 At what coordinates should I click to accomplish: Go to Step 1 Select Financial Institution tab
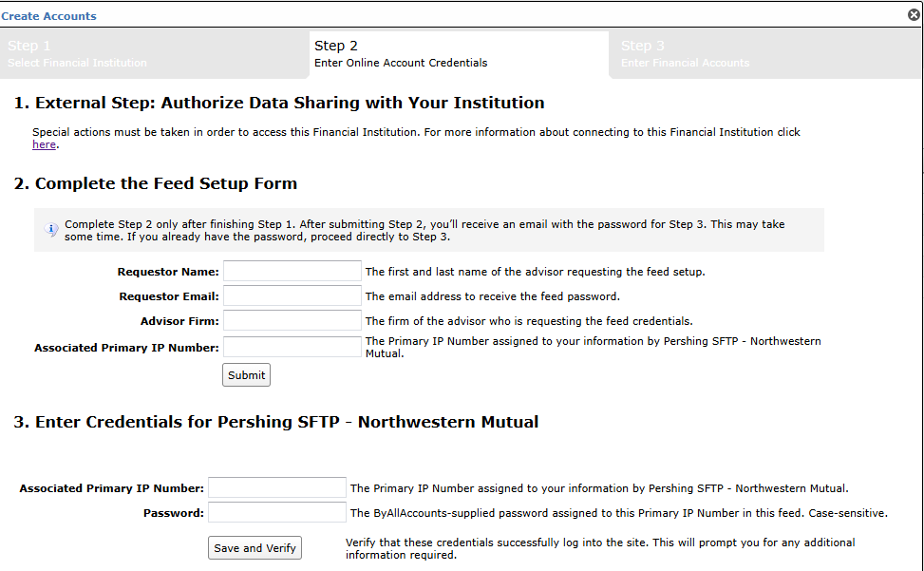pyautogui.click(x=153, y=53)
